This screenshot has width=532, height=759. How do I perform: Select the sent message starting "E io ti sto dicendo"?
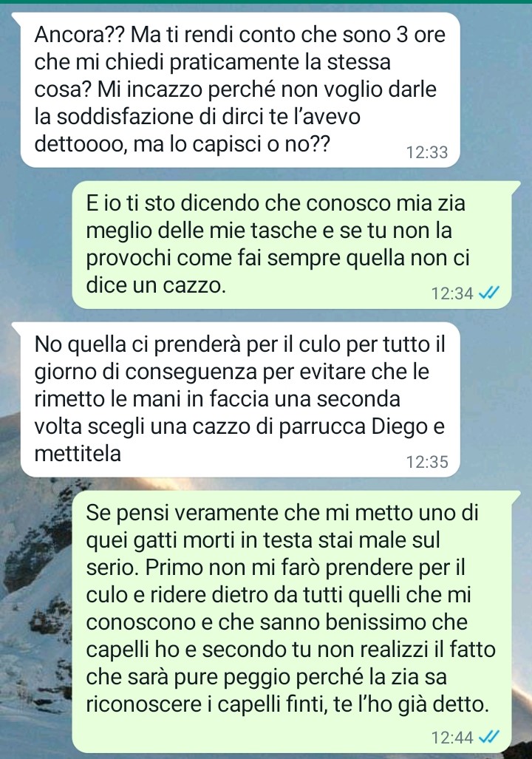click(291, 245)
